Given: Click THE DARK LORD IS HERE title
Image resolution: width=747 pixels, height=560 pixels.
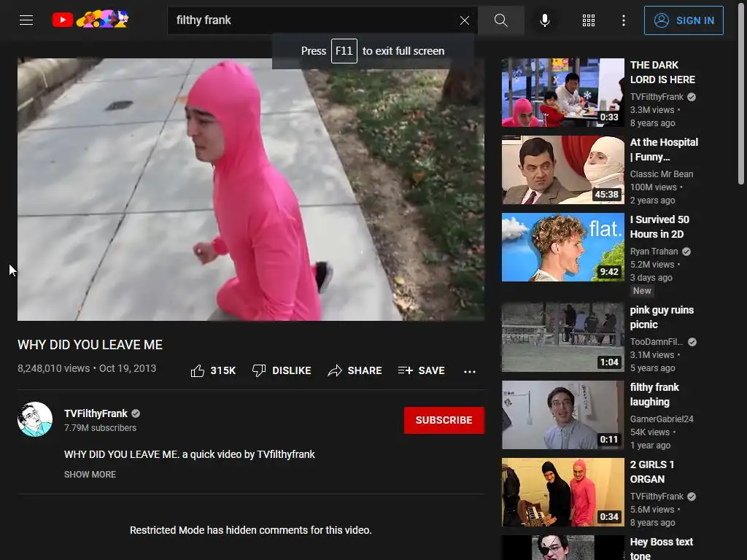Looking at the screenshot, I should (x=662, y=72).
